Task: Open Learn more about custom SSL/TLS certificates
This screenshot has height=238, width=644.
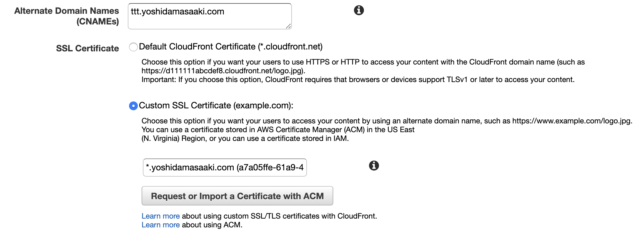Action: [x=161, y=216]
